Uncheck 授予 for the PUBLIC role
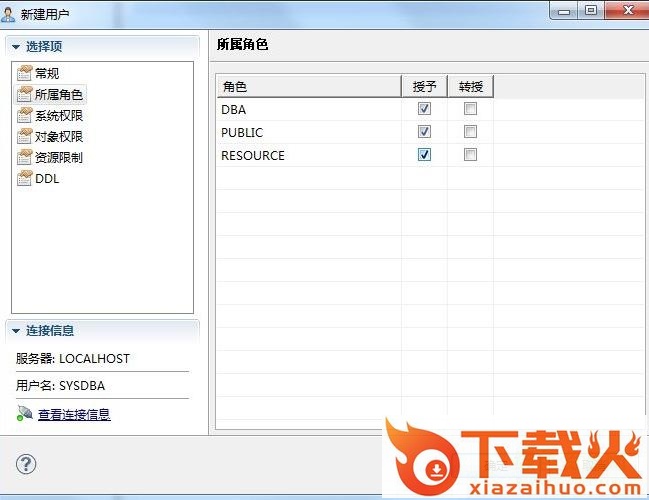 (x=424, y=132)
